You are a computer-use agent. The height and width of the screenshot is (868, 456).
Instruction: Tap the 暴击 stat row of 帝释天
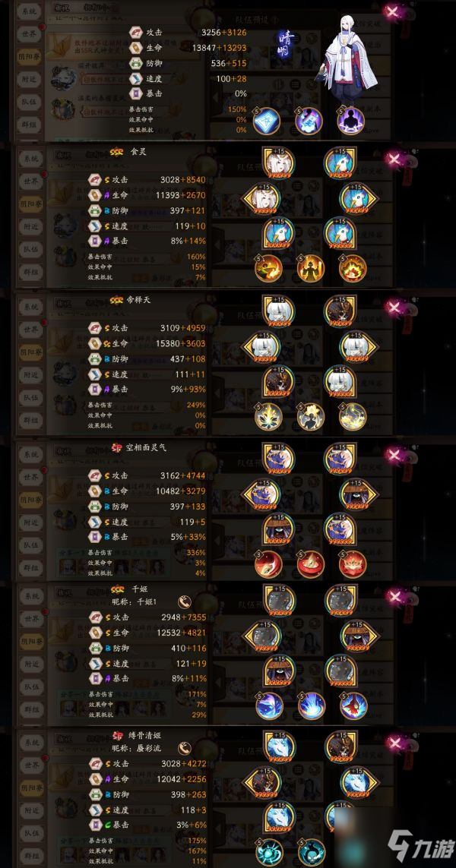coord(147,389)
